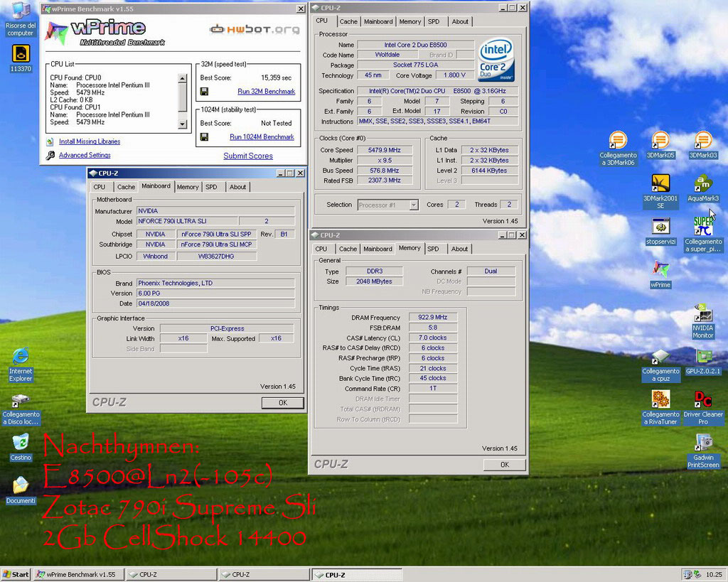The width and height of the screenshot is (728, 582).
Task: Open the Cestino recycle bin icon
Action: click(21, 448)
